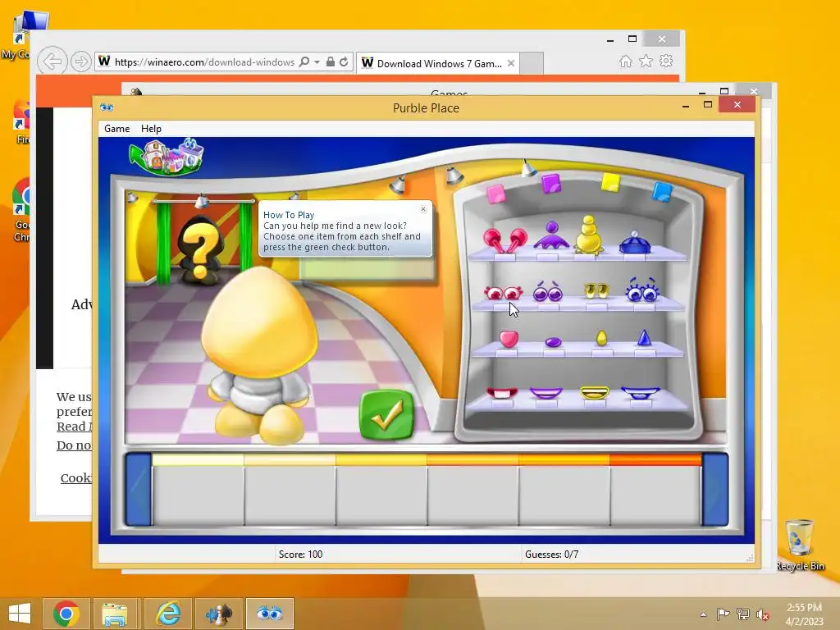
Task: Click the pink color block atop shelf
Action: 495,194
